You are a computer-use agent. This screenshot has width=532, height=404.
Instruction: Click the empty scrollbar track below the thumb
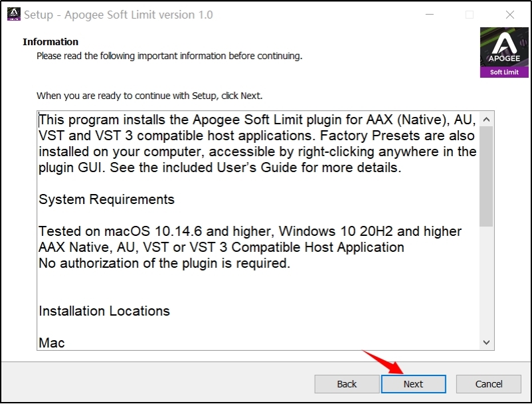[486, 281]
